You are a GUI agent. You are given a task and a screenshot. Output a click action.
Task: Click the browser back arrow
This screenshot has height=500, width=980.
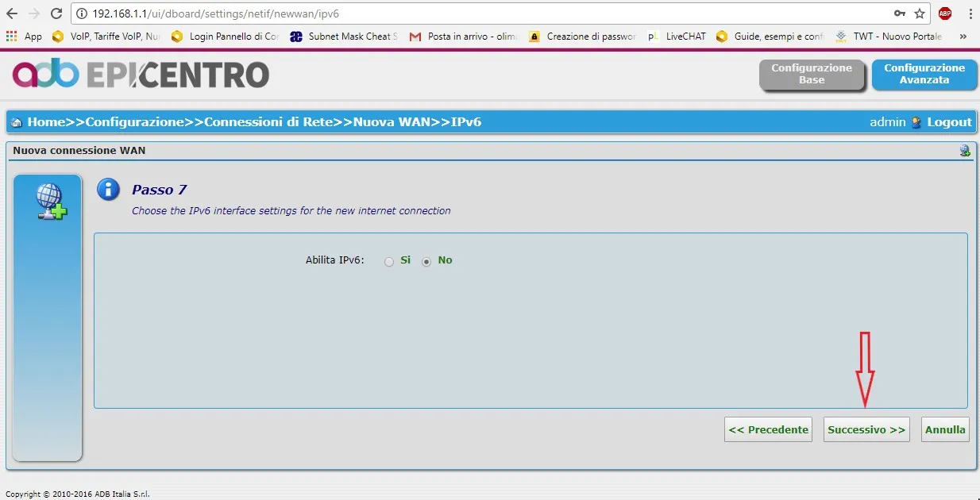point(12,13)
